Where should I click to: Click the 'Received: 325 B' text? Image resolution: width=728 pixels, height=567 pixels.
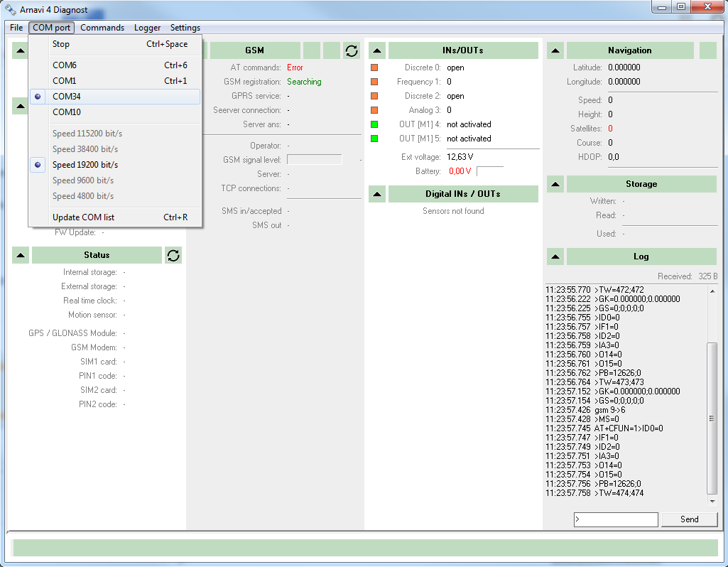click(x=688, y=276)
